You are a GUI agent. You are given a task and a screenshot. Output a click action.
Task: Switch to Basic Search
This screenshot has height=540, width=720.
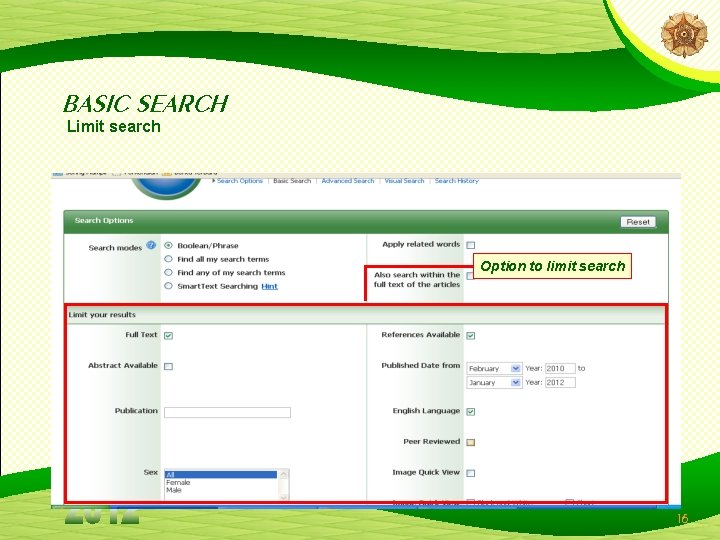pyautogui.click(x=292, y=181)
